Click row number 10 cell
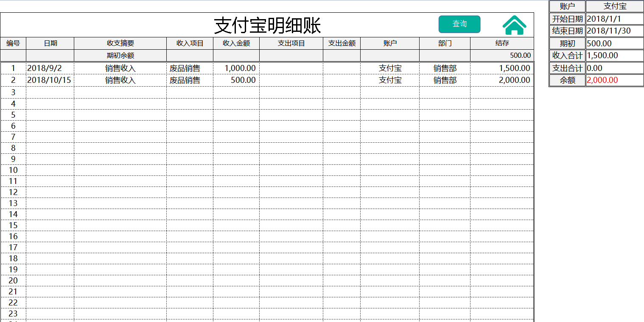The height and width of the screenshot is (322, 644). pos(13,170)
